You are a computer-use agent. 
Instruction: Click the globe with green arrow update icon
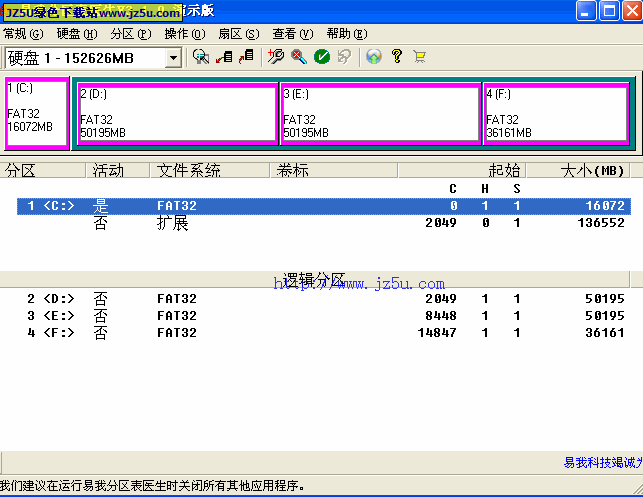374,57
